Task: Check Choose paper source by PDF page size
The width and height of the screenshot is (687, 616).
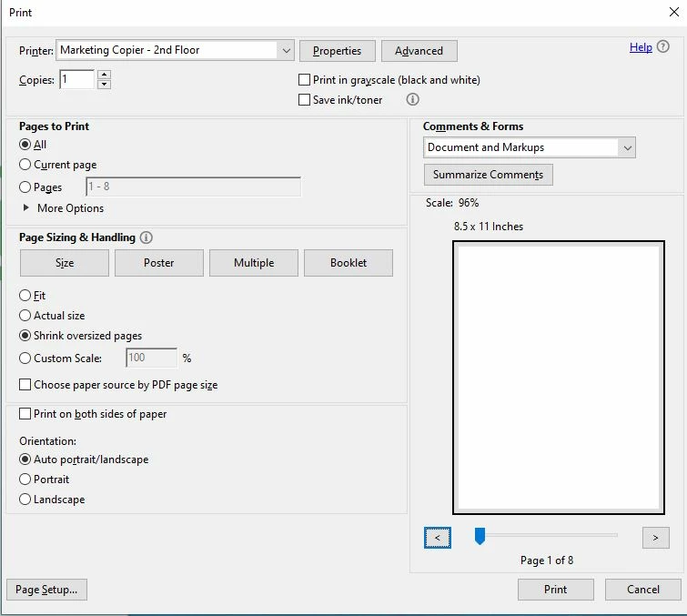Action: point(25,384)
